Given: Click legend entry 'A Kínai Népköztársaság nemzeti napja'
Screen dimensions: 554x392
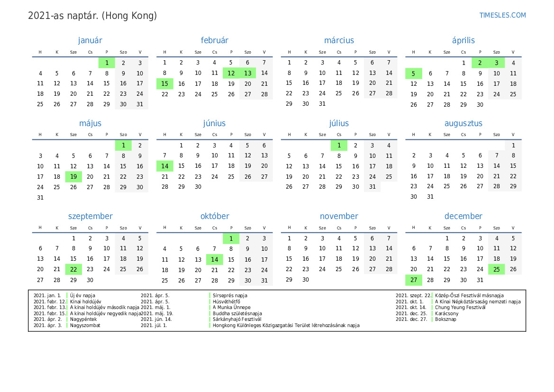Looking at the screenshot, I should pyautogui.click(x=478, y=301).
